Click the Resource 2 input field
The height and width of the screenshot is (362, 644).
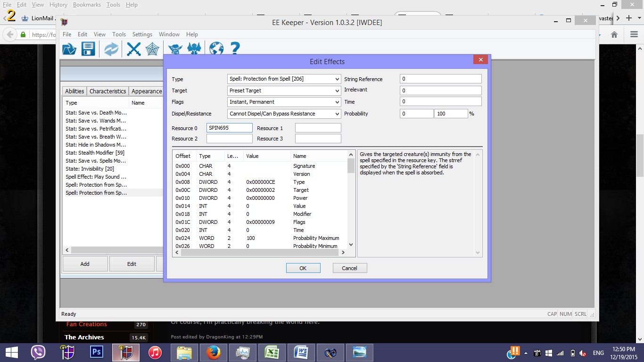230,139
